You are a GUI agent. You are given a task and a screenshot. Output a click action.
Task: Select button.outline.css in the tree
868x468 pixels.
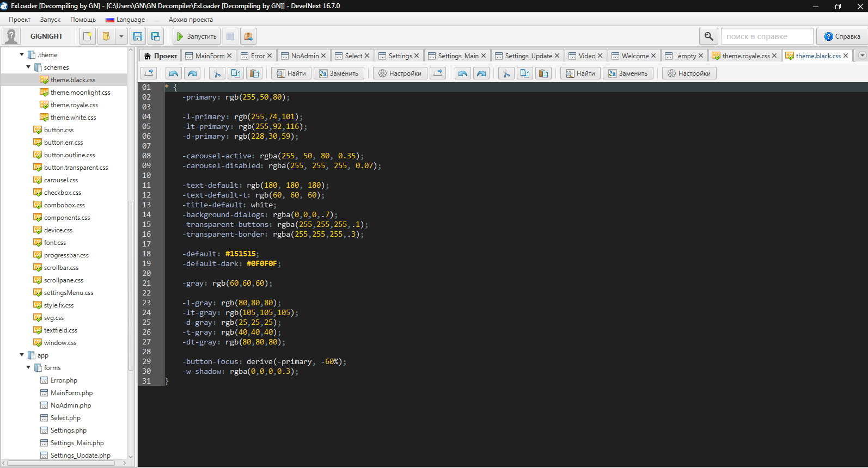(69, 155)
